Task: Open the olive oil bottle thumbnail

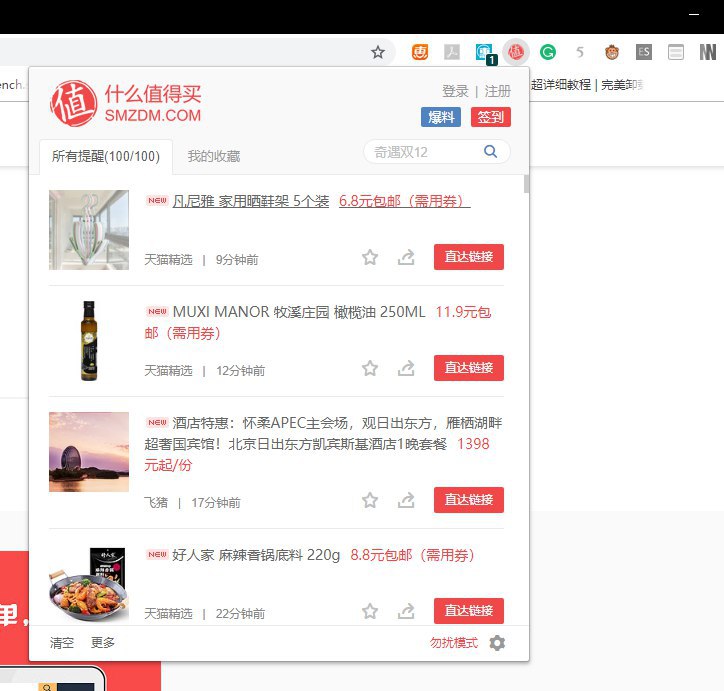Action: [x=89, y=341]
